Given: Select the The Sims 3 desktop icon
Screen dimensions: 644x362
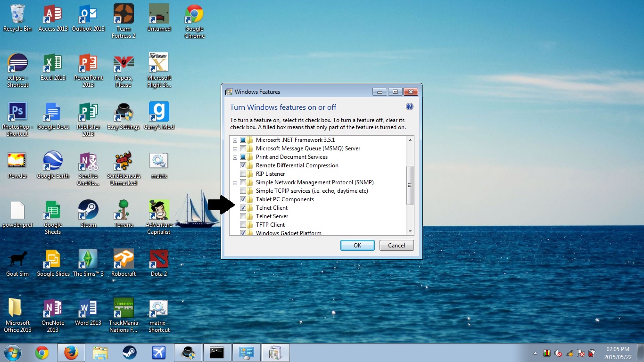Looking at the screenshot, I should pos(88,263).
